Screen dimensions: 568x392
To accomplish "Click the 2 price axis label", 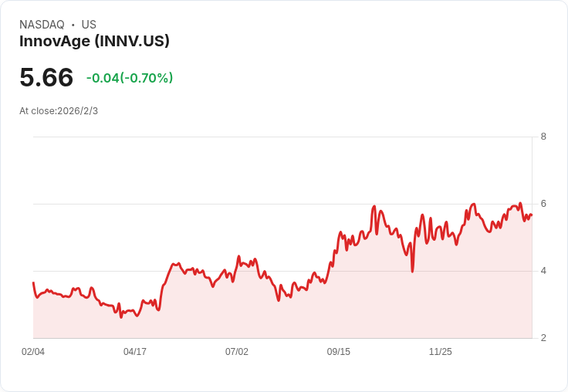I will [x=543, y=338].
